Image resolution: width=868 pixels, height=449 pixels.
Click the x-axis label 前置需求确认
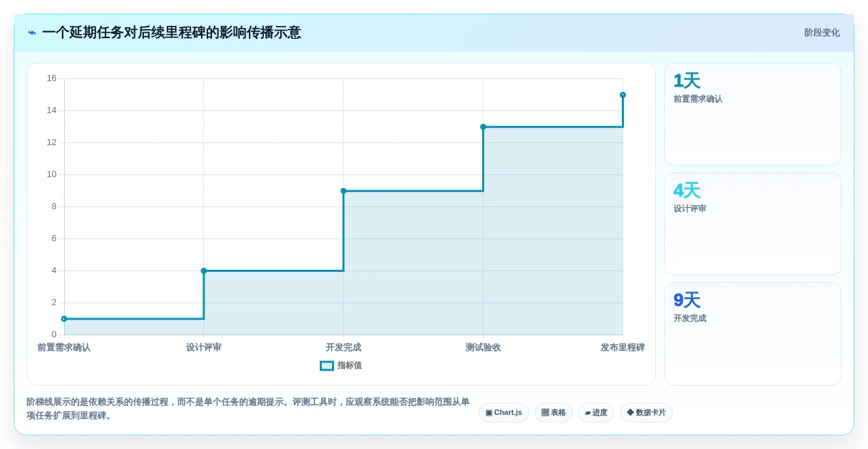[64, 347]
